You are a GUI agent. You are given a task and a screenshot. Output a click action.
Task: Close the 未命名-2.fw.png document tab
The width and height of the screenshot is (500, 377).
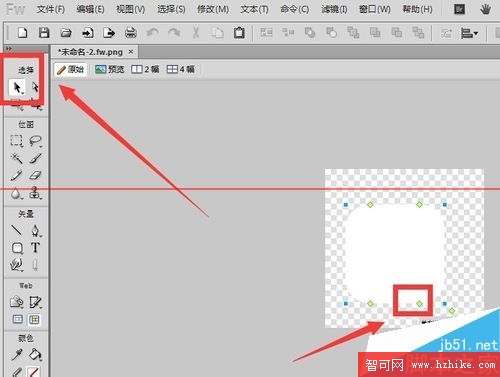[x=131, y=52]
